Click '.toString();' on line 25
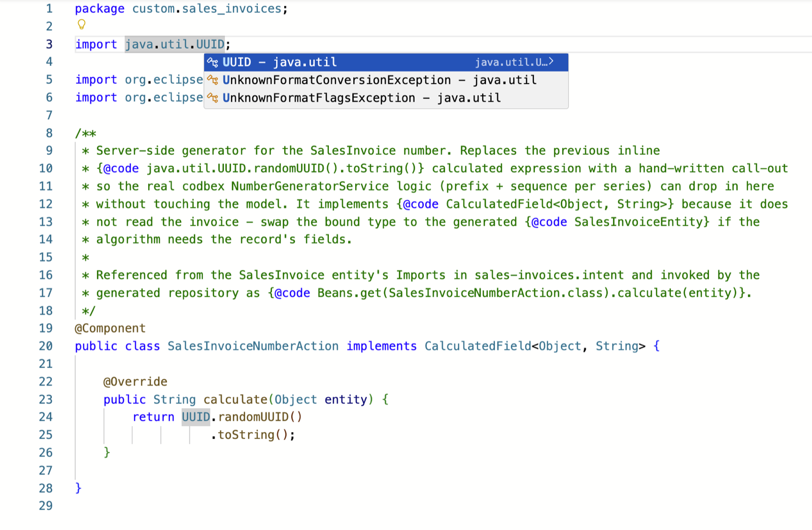 tap(253, 435)
